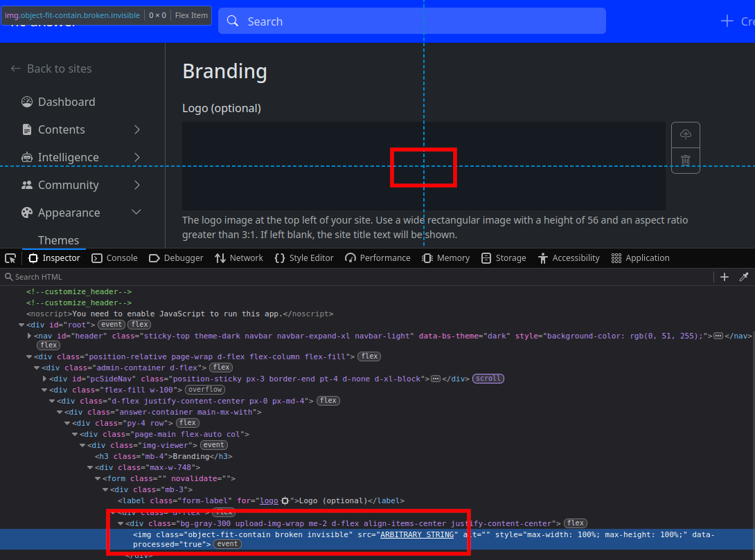Click the create new node plus icon
The width and height of the screenshot is (755, 560).
pos(725,277)
